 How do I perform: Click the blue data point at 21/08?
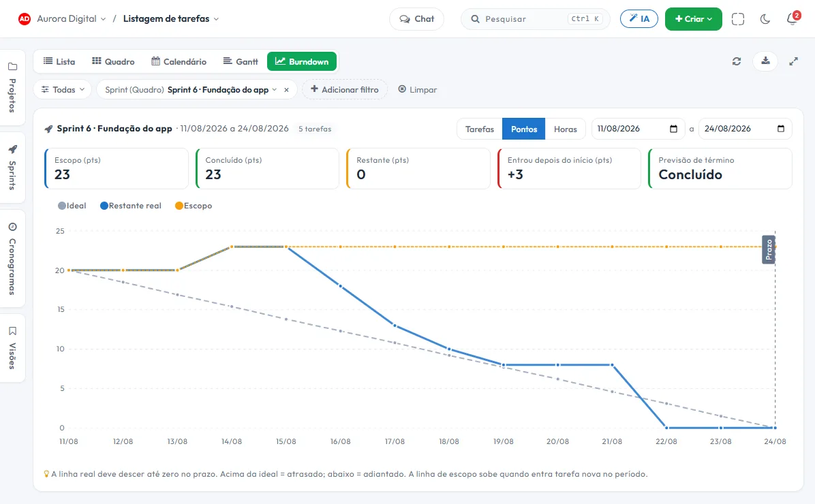(x=613, y=365)
